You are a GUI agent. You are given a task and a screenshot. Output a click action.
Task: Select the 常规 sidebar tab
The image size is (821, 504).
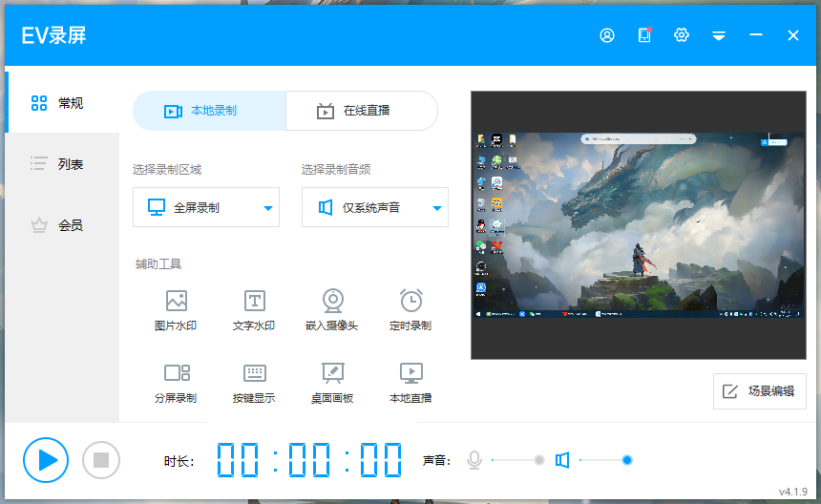(x=62, y=102)
